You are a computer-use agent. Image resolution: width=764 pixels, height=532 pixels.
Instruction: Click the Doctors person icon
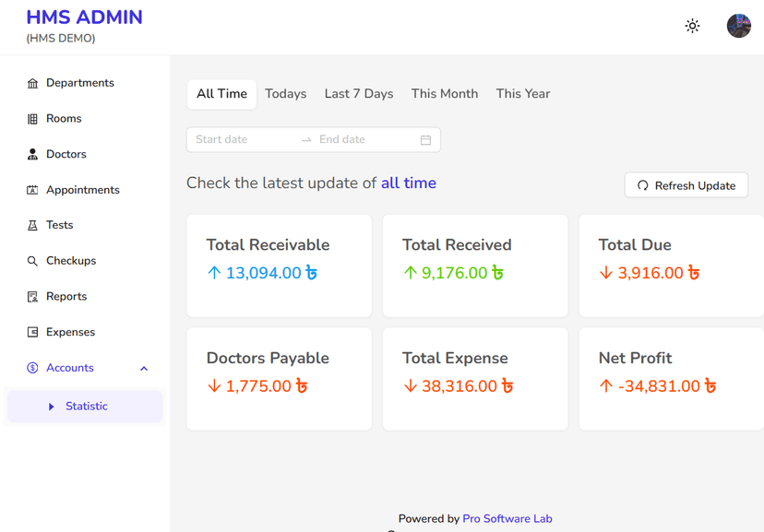click(32, 154)
